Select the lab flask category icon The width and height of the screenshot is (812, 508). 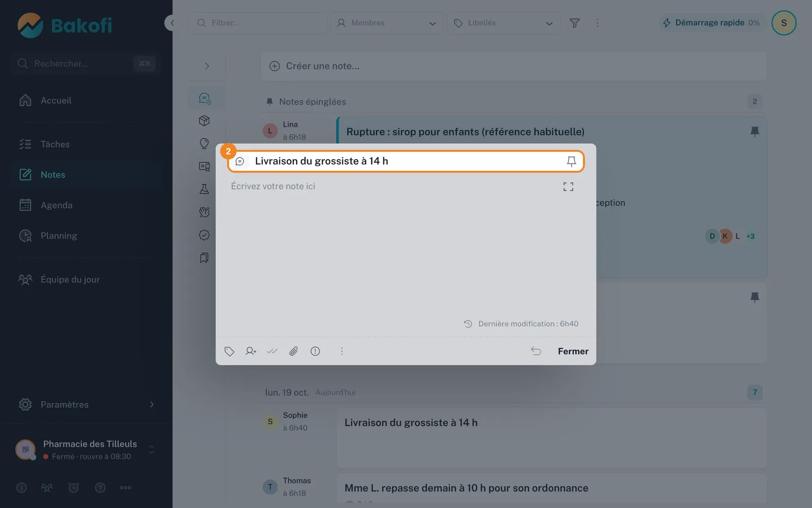(205, 189)
